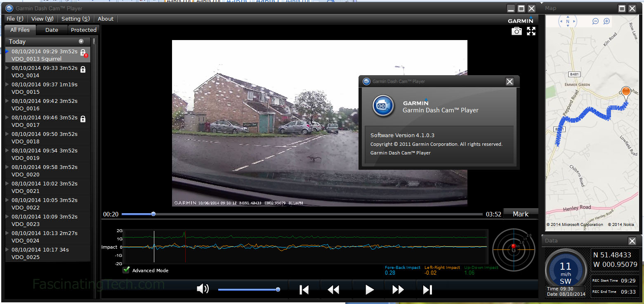
Task: Click the map north compass control
Action: [568, 21]
